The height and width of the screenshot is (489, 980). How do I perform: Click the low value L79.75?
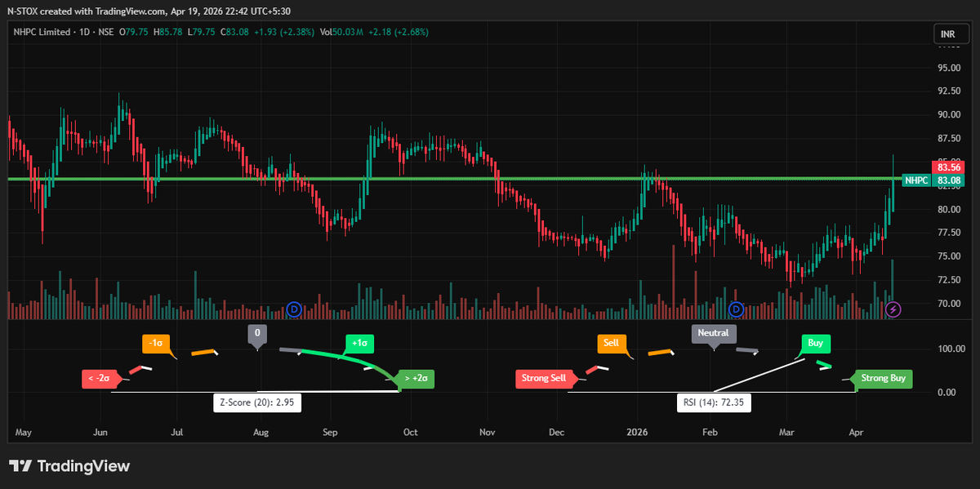pos(202,32)
